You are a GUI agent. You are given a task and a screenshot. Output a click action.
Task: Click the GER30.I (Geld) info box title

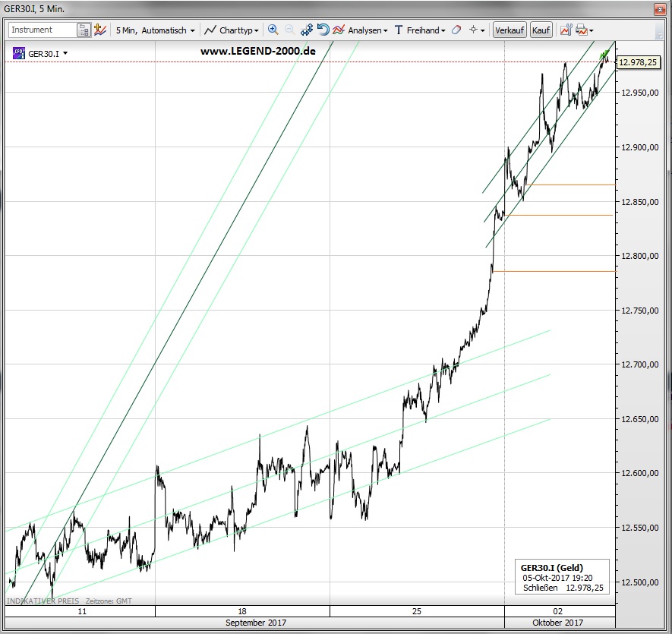click(552, 568)
